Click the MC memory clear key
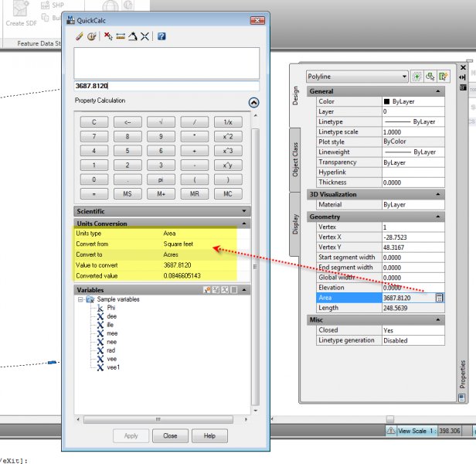476x464 pixels. pos(228,194)
